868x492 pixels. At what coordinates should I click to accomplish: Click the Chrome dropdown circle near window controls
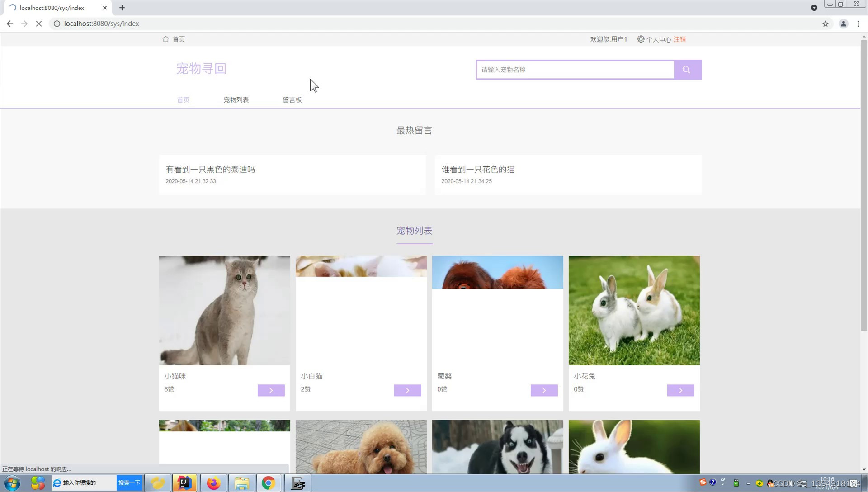[814, 8]
